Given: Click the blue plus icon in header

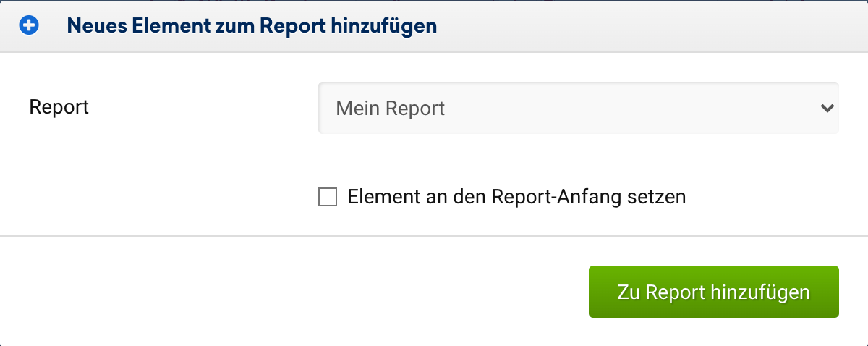Looking at the screenshot, I should pyautogui.click(x=29, y=26).
